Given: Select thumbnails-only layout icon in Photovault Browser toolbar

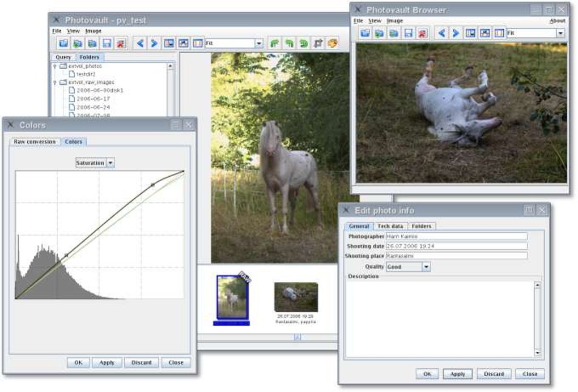Looking at the screenshot, I should pyautogui.click(x=499, y=33).
